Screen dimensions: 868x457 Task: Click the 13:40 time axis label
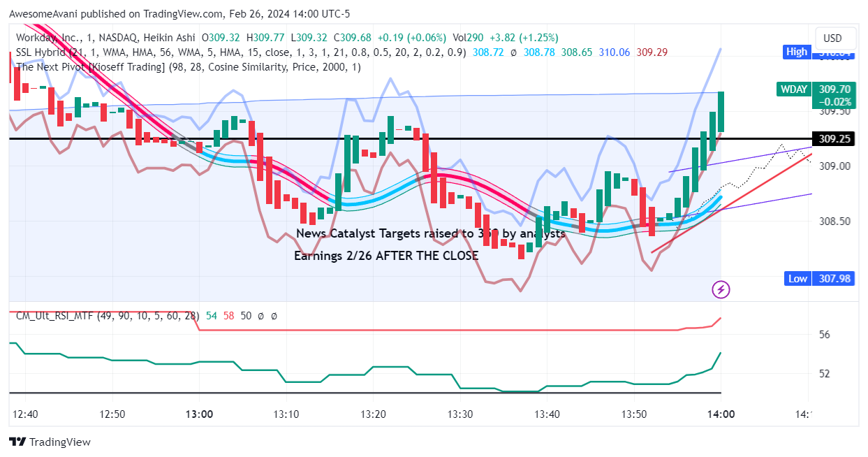pos(547,414)
